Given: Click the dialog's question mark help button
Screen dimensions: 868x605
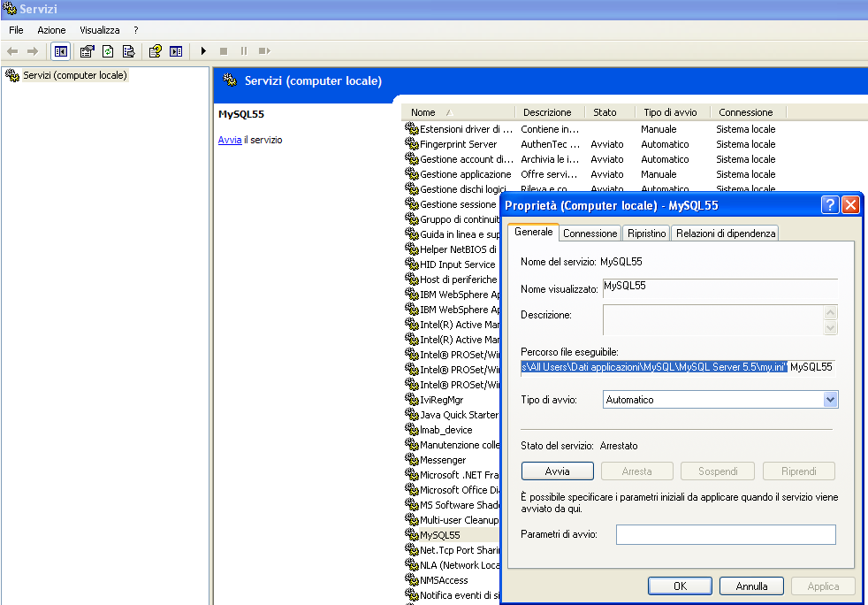Looking at the screenshot, I should (x=830, y=205).
